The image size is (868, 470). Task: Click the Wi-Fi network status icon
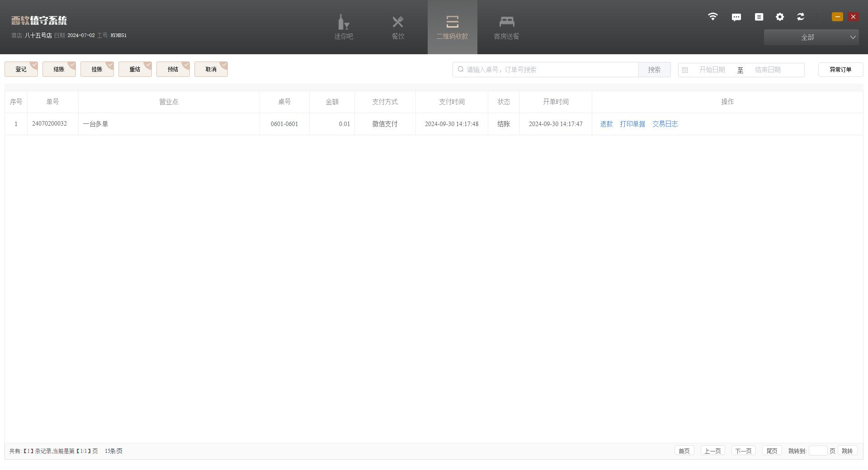[712, 17]
